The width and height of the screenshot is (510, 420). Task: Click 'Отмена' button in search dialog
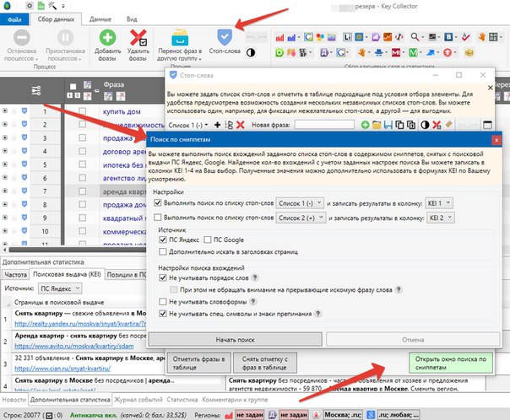pos(413,340)
